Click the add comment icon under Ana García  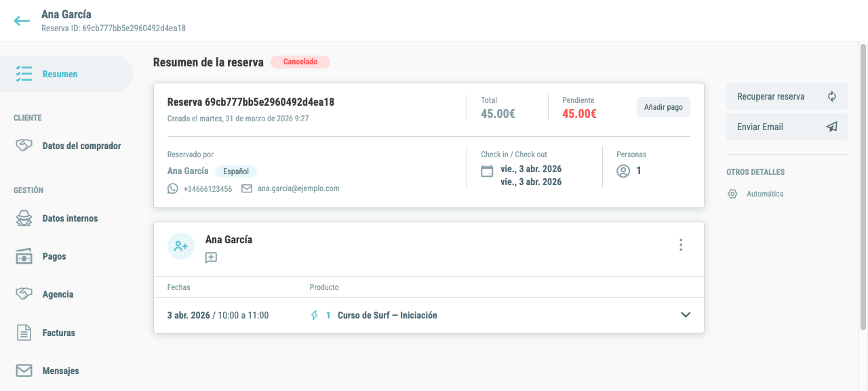point(211,258)
